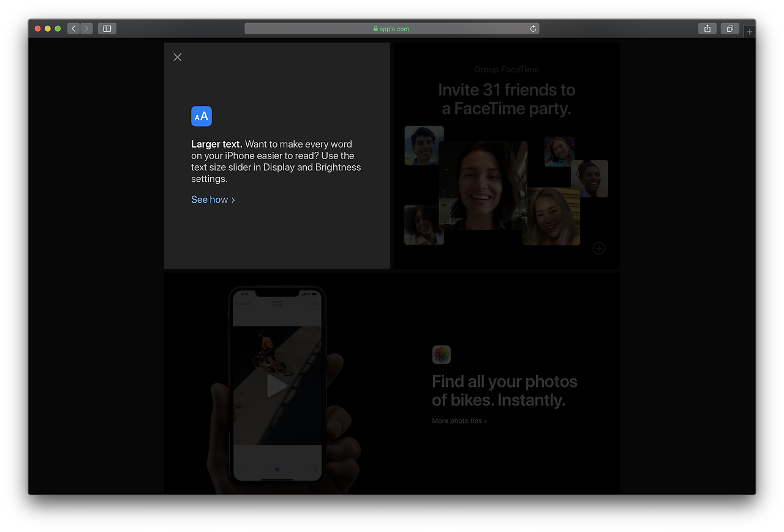Click the Find all your photos headline
This screenshot has width=784, height=532.
pyautogui.click(x=505, y=391)
